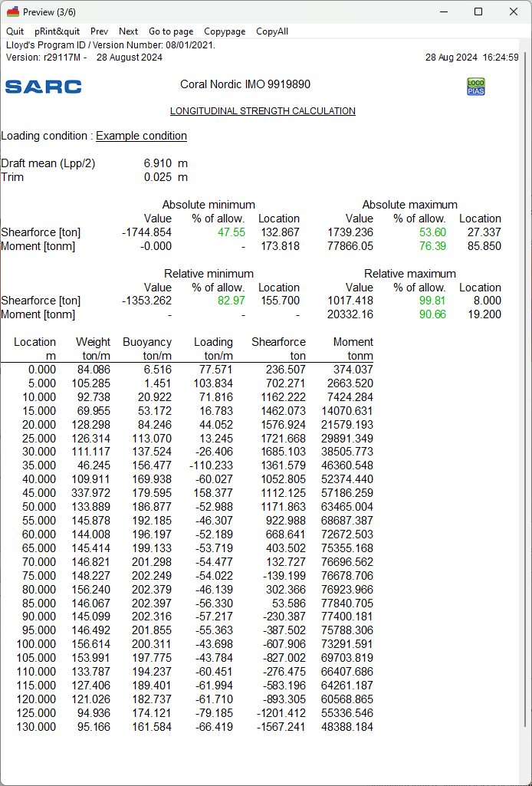Click the Absolute maximum heading
The image size is (532, 786).
point(410,205)
